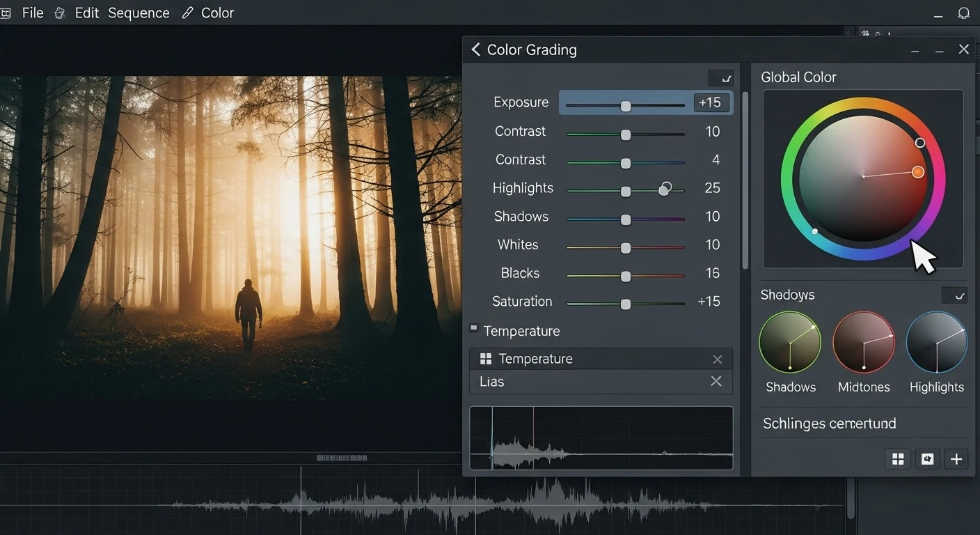Open the app icon in the menu bar
This screenshot has height=535, width=980.
click(x=7, y=13)
